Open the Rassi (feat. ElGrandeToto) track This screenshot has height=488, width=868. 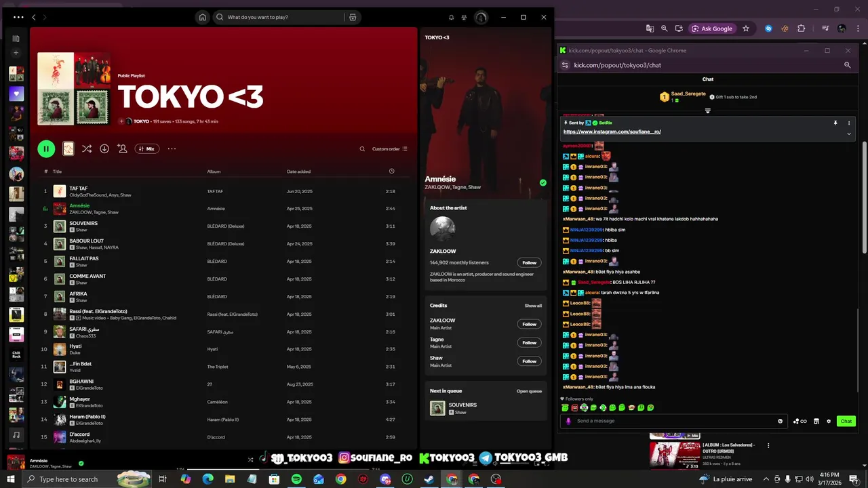(x=98, y=311)
